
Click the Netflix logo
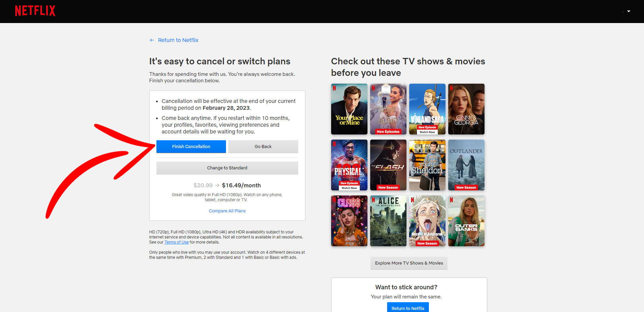[x=35, y=11]
